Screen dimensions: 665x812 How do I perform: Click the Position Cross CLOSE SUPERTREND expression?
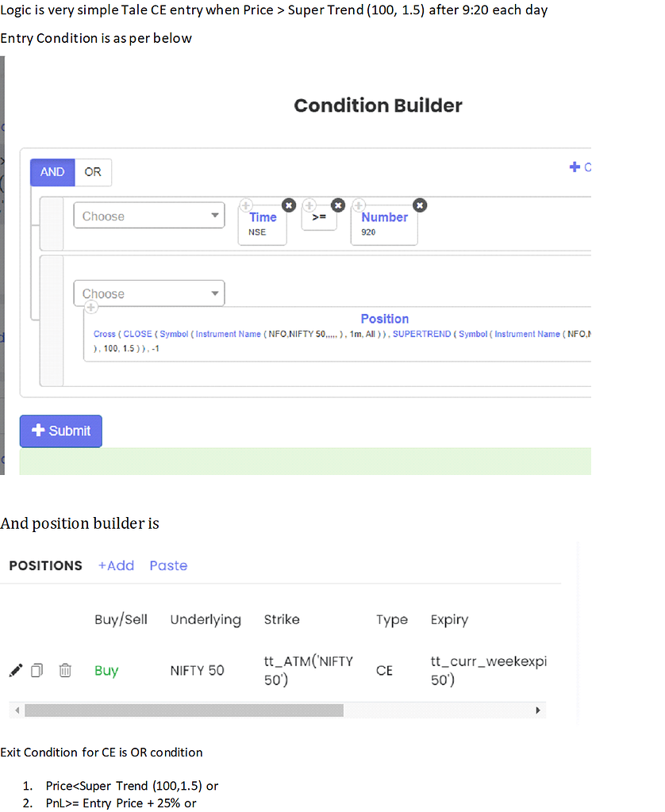[341, 339]
